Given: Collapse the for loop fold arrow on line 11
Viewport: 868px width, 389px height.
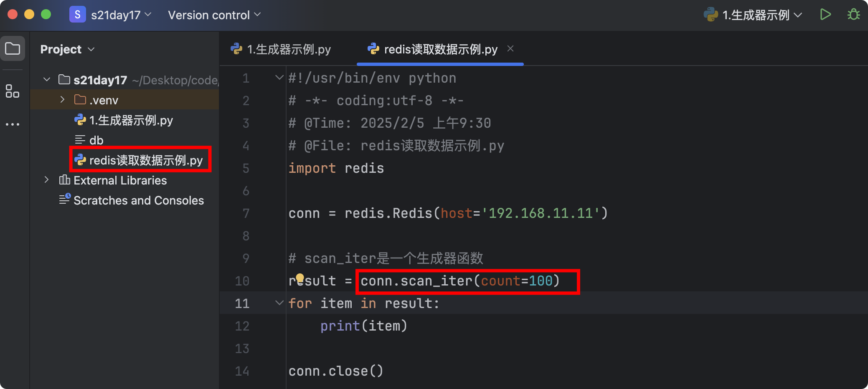Looking at the screenshot, I should [279, 303].
